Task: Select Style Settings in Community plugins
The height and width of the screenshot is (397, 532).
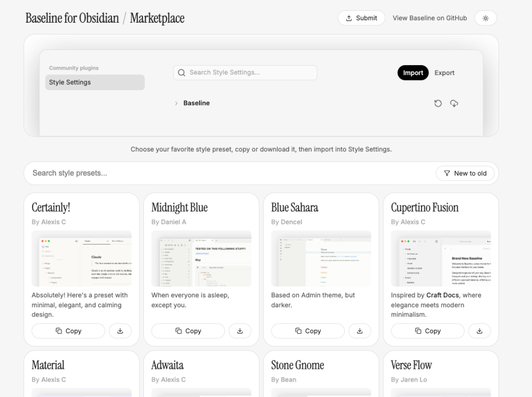Action: pyautogui.click(x=95, y=82)
